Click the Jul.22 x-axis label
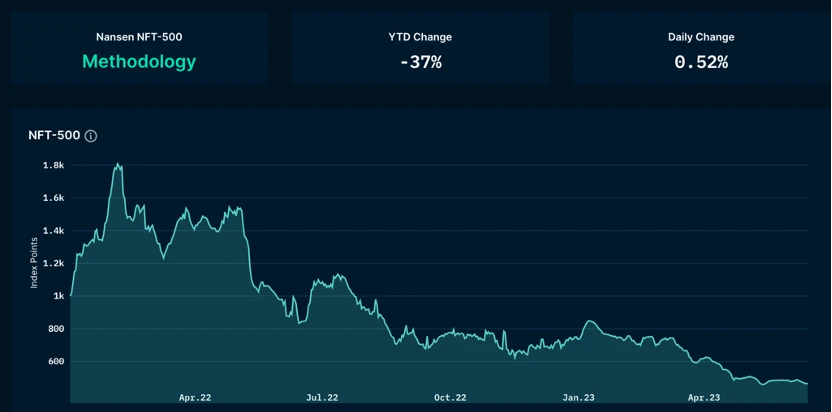 (322, 398)
